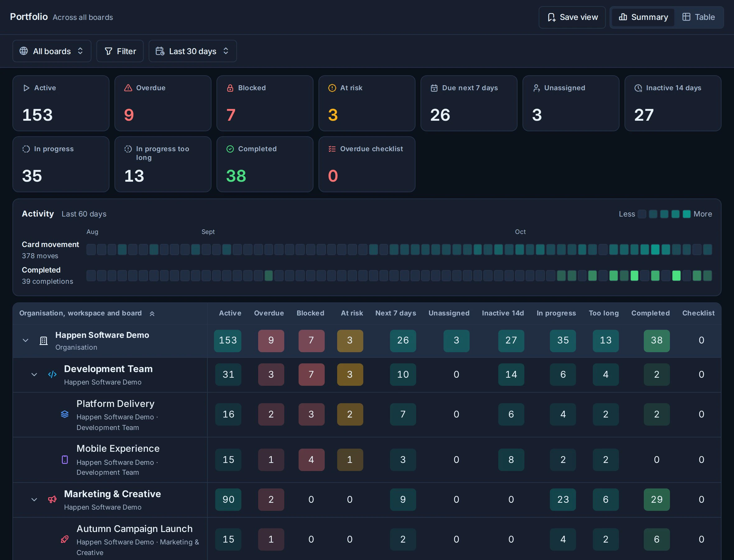The width and height of the screenshot is (734, 560).
Task: Click the grid icon in Table tab
Action: pos(686,17)
